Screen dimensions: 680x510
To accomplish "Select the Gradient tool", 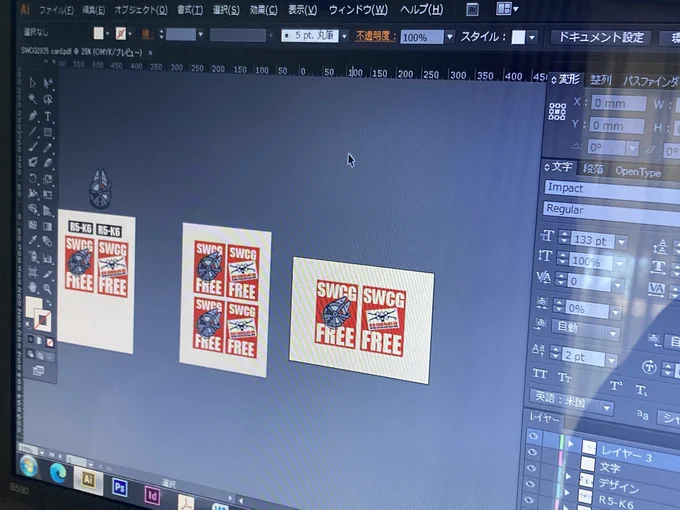I will (x=48, y=226).
